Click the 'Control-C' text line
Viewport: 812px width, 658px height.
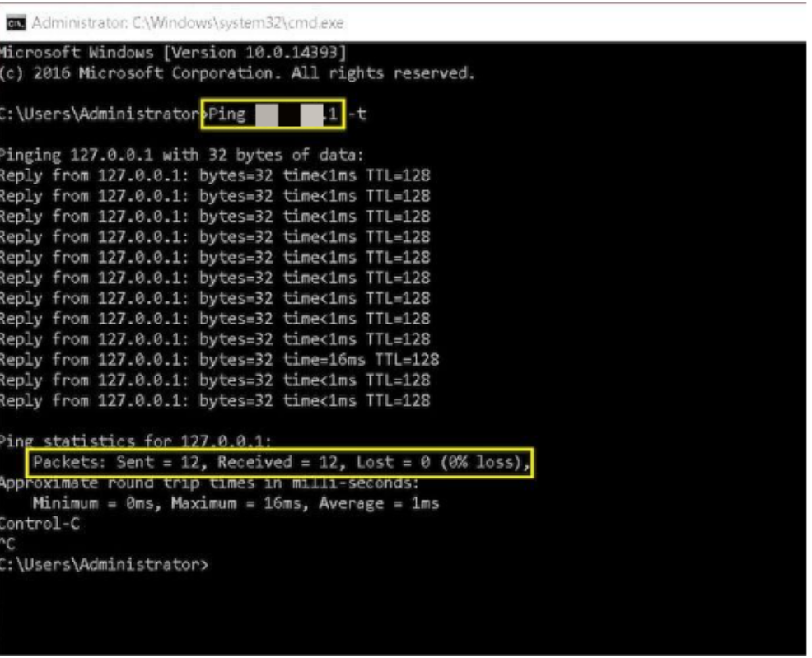click(40, 524)
